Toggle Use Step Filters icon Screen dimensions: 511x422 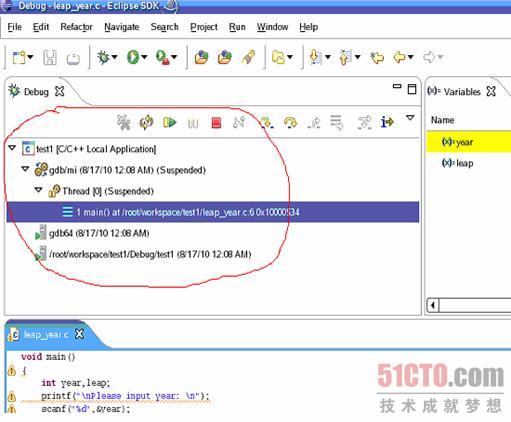click(364, 123)
